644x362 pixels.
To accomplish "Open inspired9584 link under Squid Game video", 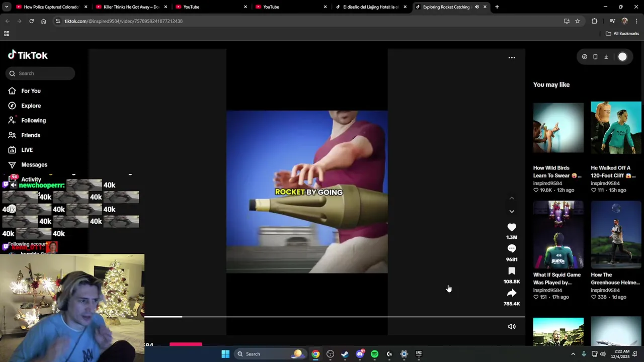I will pos(547,290).
